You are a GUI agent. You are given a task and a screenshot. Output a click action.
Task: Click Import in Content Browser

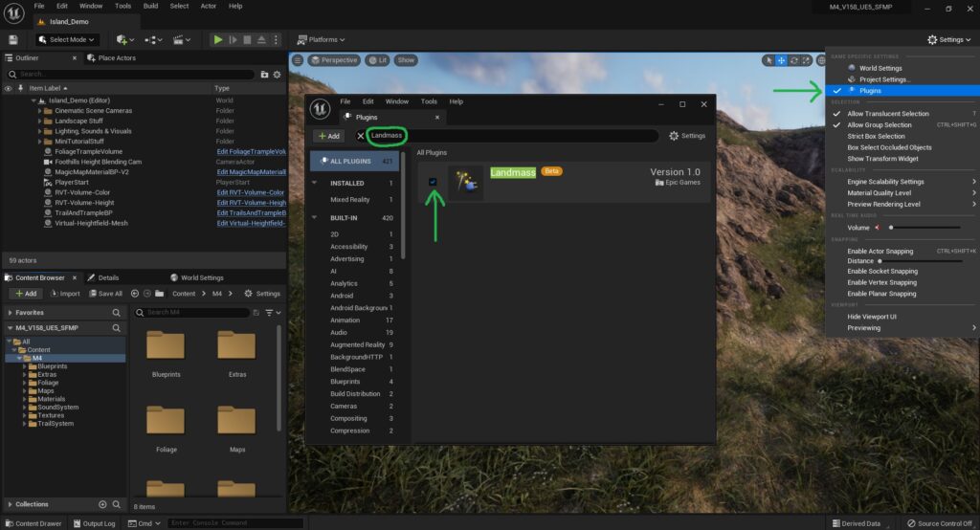tap(65, 293)
